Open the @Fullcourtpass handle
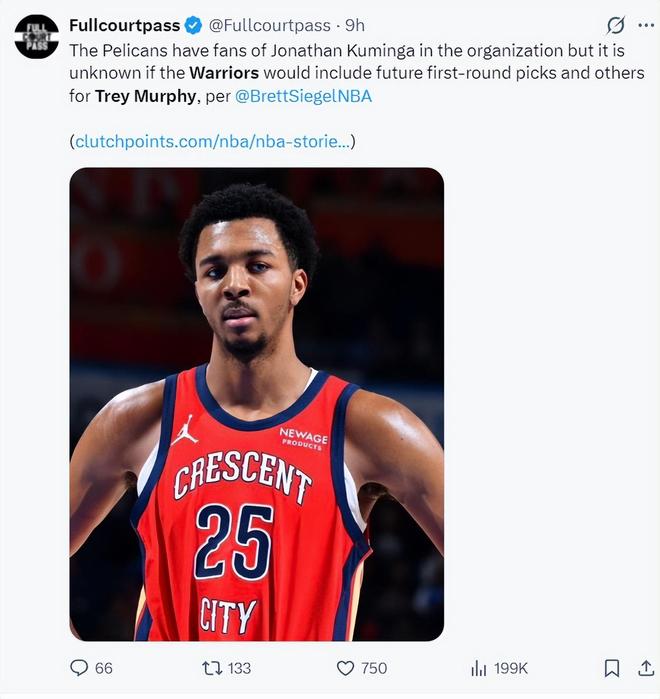Viewport: 660px width, 699px height. [x=270, y=25]
